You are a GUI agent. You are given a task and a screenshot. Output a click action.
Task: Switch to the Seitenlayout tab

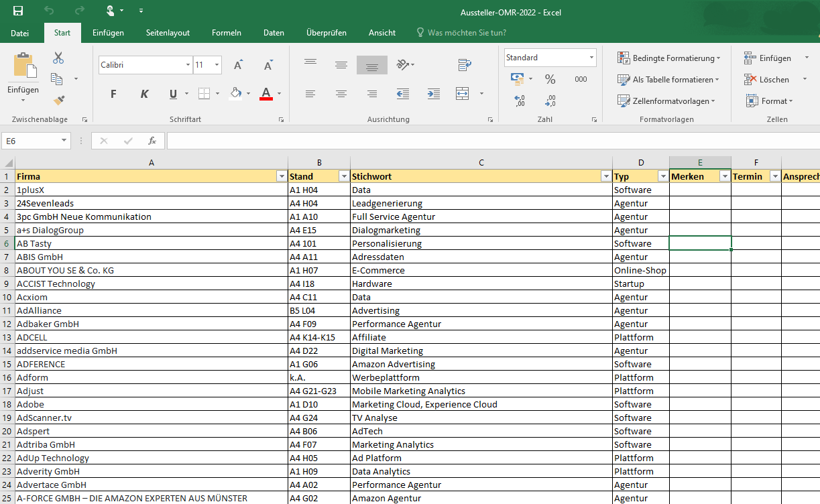[x=168, y=33]
